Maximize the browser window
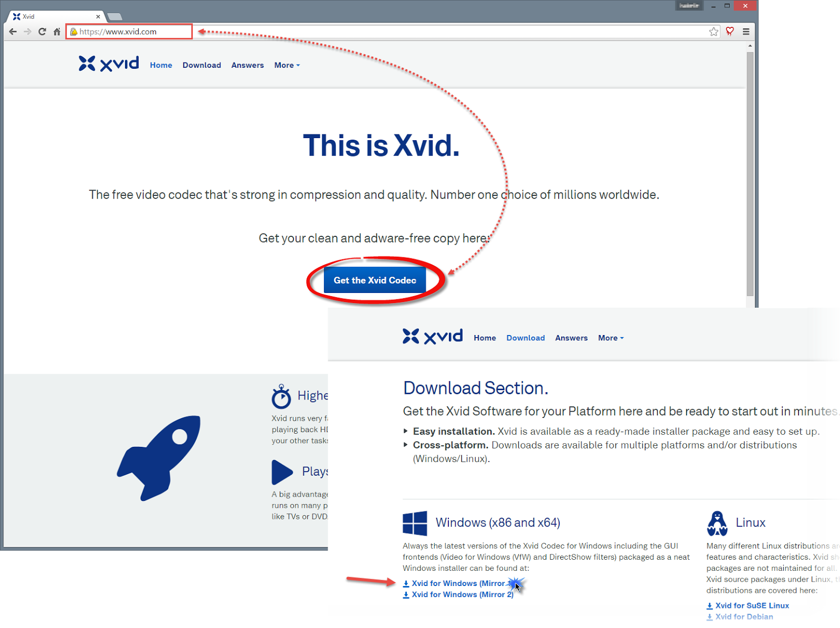The width and height of the screenshot is (840, 628). point(727,6)
